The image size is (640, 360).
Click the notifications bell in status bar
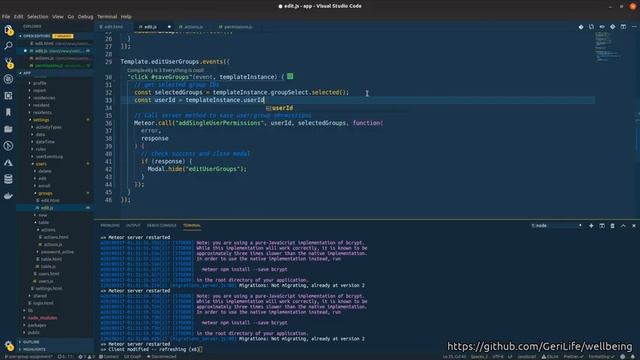[x=633, y=357]
